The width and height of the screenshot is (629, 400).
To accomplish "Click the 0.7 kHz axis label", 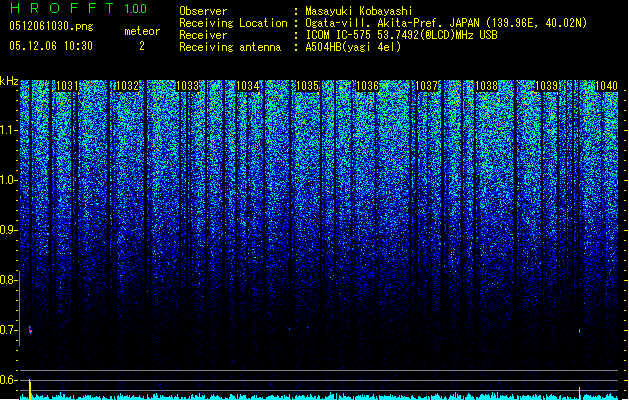I will point(8,330).
